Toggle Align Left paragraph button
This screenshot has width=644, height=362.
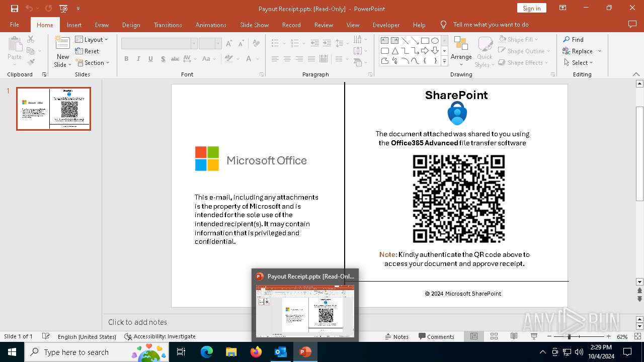[x=275, y=59]
